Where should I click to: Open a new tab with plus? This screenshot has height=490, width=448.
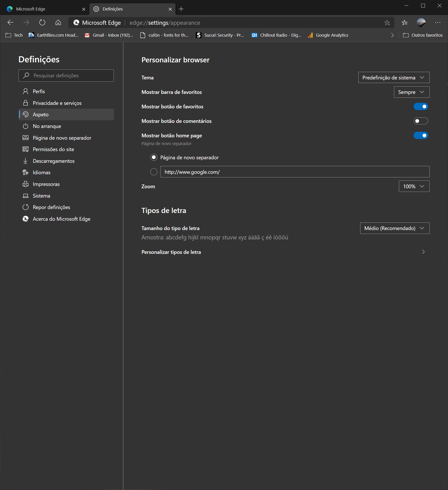(x=181, y=9)
